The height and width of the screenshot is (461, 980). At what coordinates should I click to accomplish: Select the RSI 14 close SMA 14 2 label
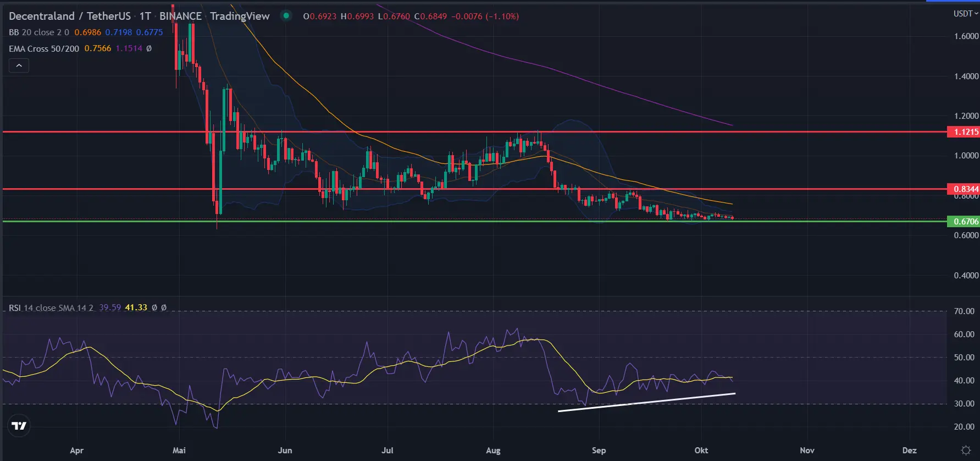click(x=51, y=308)
